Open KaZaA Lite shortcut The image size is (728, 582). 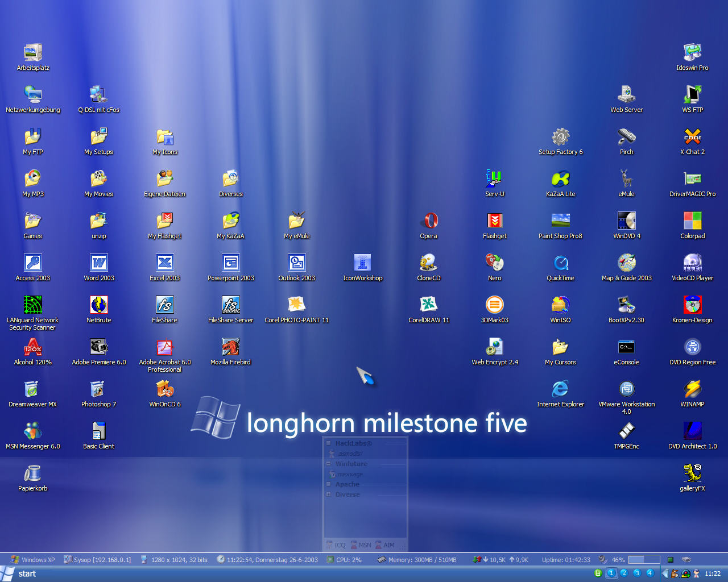tap(560, 179)
